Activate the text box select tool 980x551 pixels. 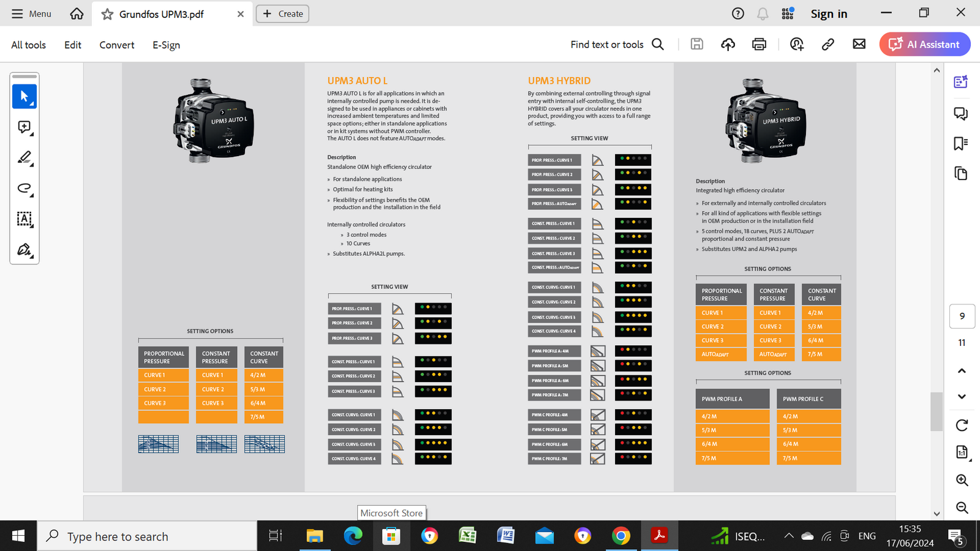pyautogui.click(x=24, y=219)
